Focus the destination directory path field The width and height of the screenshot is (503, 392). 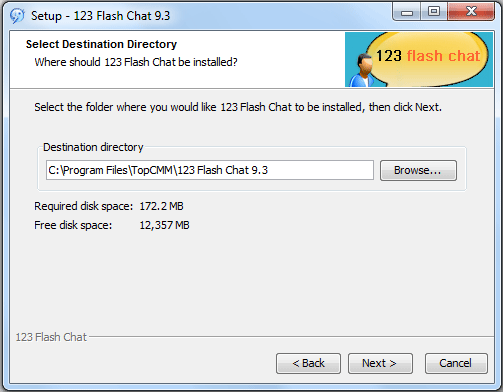[210, 170]
